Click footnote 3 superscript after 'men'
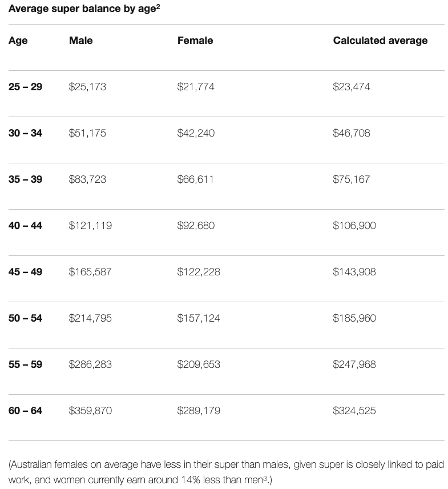448x489 pixels. click(x=265, y=478)
